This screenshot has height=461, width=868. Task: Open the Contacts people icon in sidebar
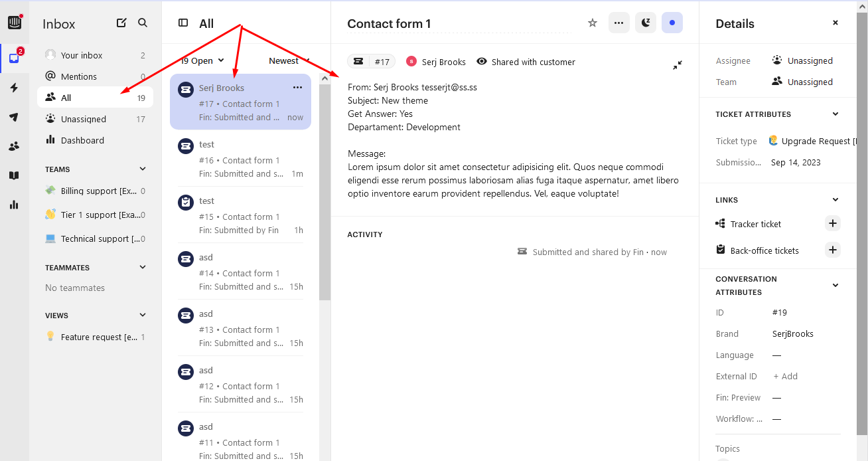(14, 146)
